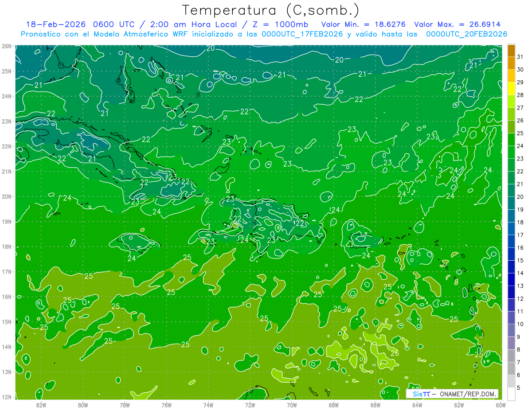Click the '68W' longitude axis label
Viewport: 532px width, 411px height.
(x=334, y=405)
